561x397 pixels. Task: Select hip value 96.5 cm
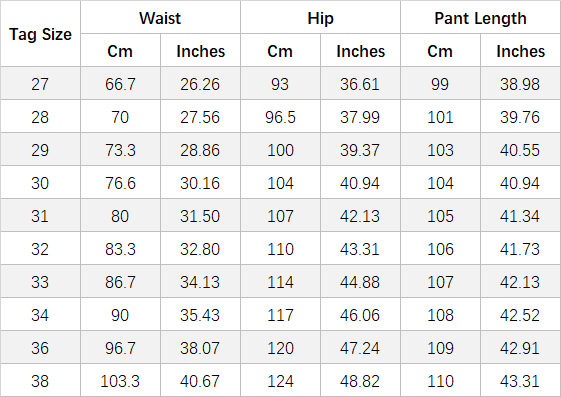coord(280,117)
